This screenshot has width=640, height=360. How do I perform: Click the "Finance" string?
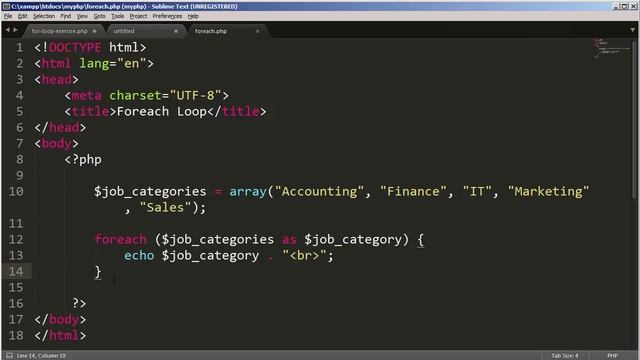[413, 191]
